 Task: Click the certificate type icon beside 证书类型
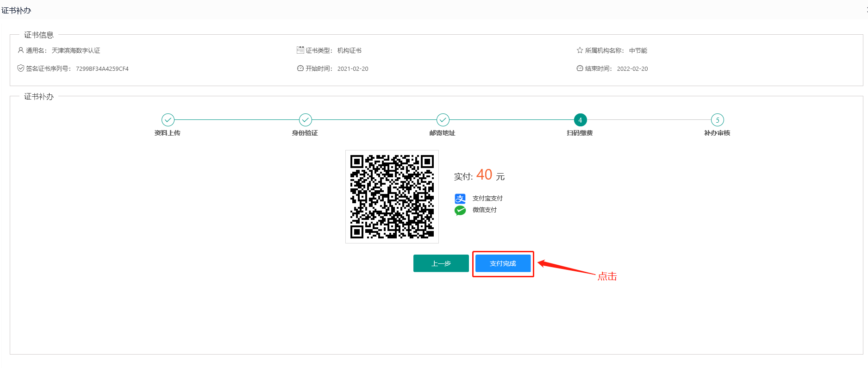click(x=300, y=50)
